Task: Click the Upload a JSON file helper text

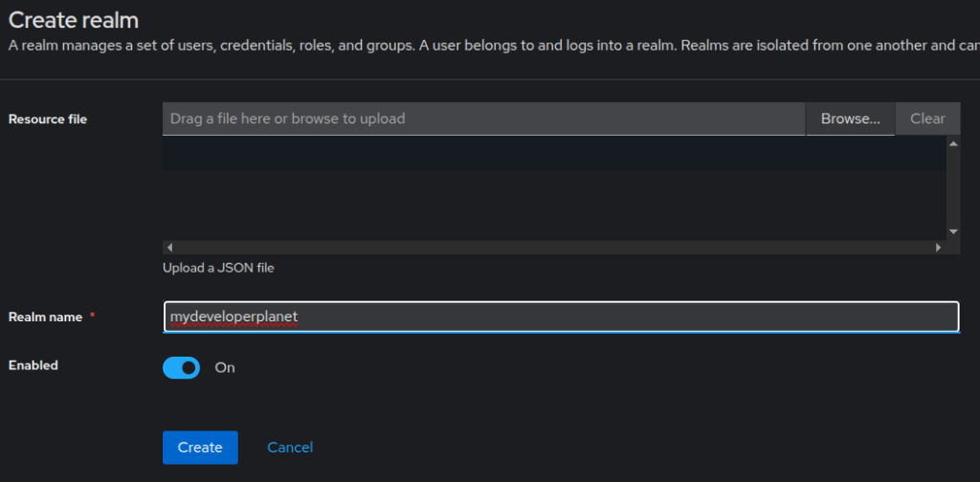Action: pos(218,269)
